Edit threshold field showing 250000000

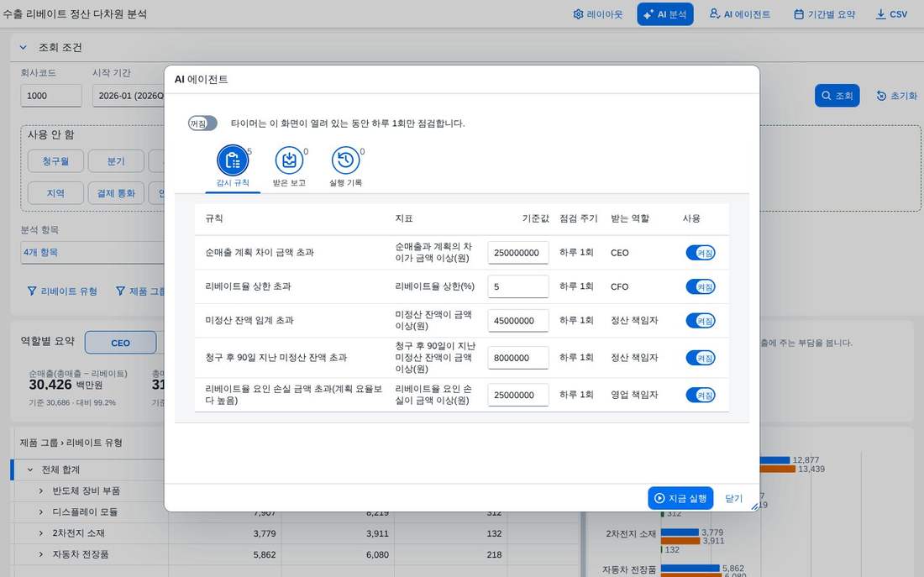click(518, 253)
